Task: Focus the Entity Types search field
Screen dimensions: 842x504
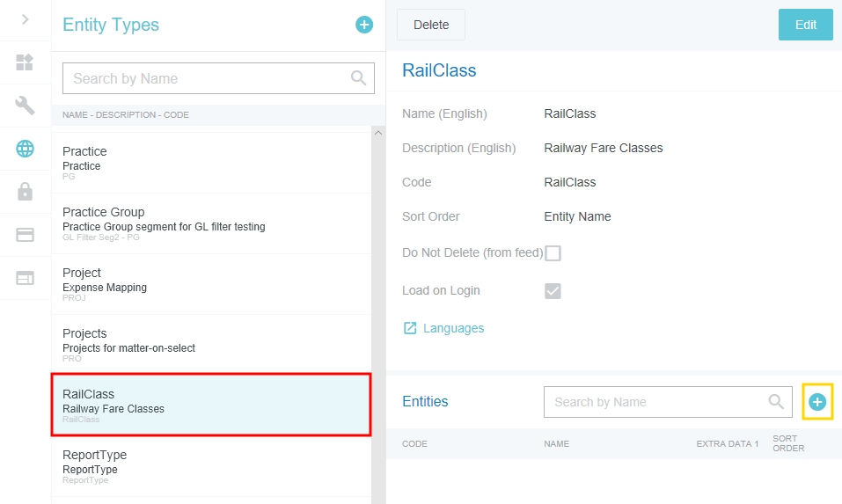Action: pos(208,78)
